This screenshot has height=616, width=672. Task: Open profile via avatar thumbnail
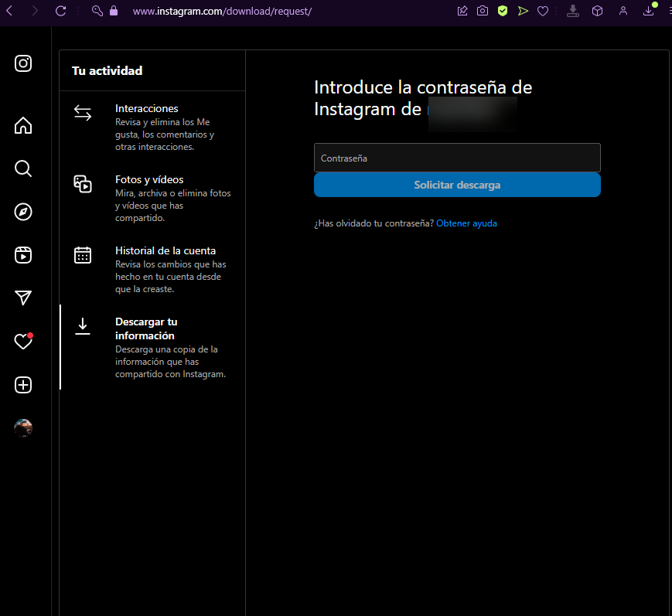23,428
